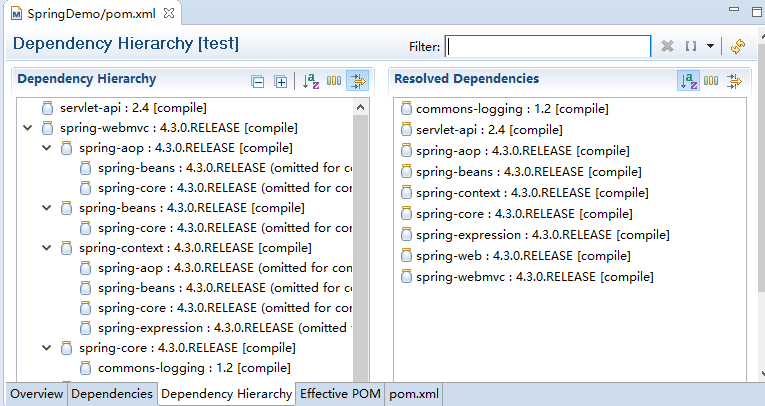This screenshot has height=406, width=765.
Task: Select spring-core in Resolved Dependencies
Action: point(524,214)
